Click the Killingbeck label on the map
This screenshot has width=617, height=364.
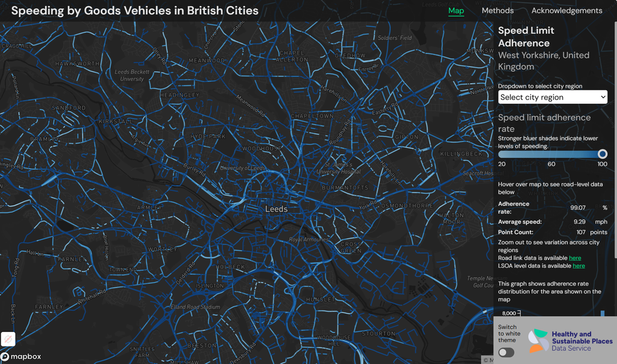click(461, 154)
